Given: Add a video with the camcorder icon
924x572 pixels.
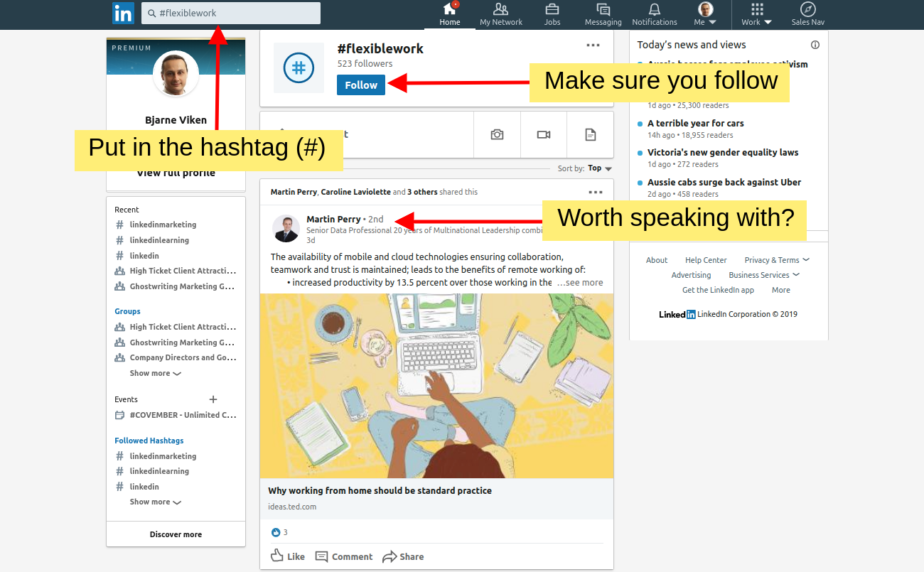Looking at the screenshot, I should click(544, 134).
